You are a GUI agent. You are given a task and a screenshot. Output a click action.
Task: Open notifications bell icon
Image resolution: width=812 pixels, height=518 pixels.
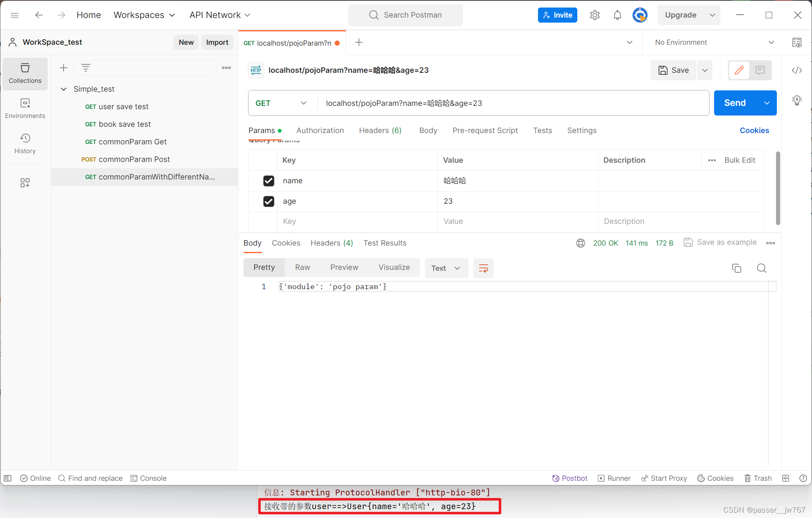pos(617,15)
